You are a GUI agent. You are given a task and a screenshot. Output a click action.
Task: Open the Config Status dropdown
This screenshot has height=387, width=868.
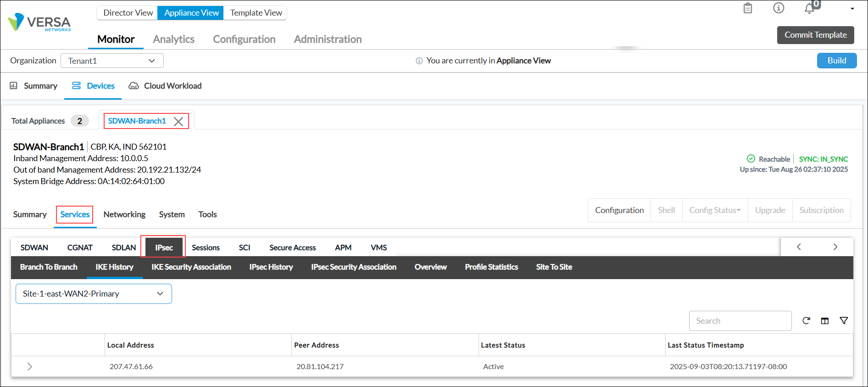point(715,210)
